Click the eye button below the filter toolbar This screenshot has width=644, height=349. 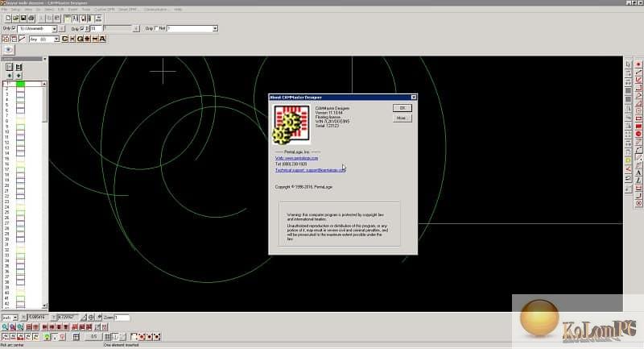coord(9,50)
